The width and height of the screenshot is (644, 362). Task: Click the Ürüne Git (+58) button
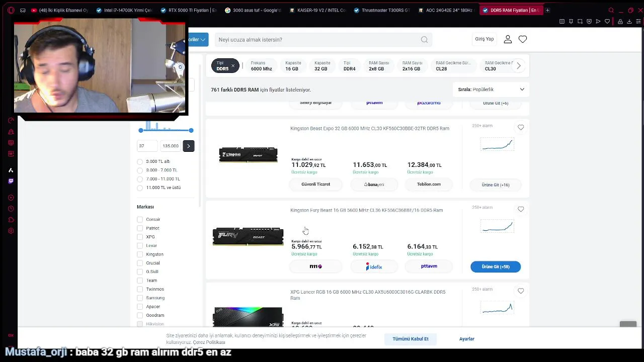coord(496,266)
